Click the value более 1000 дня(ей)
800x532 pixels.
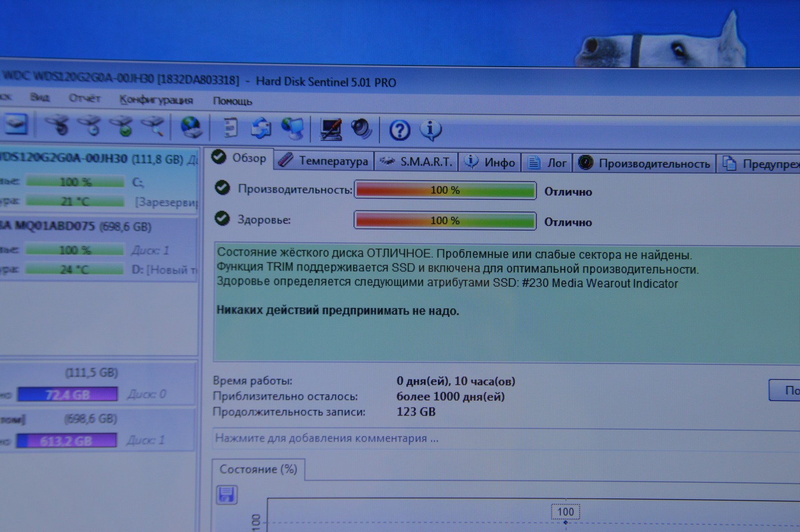tap(451, 397)
